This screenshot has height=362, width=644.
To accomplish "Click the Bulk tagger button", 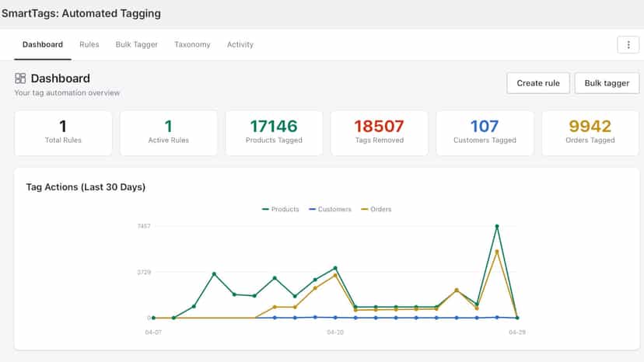I will point(607,83).
